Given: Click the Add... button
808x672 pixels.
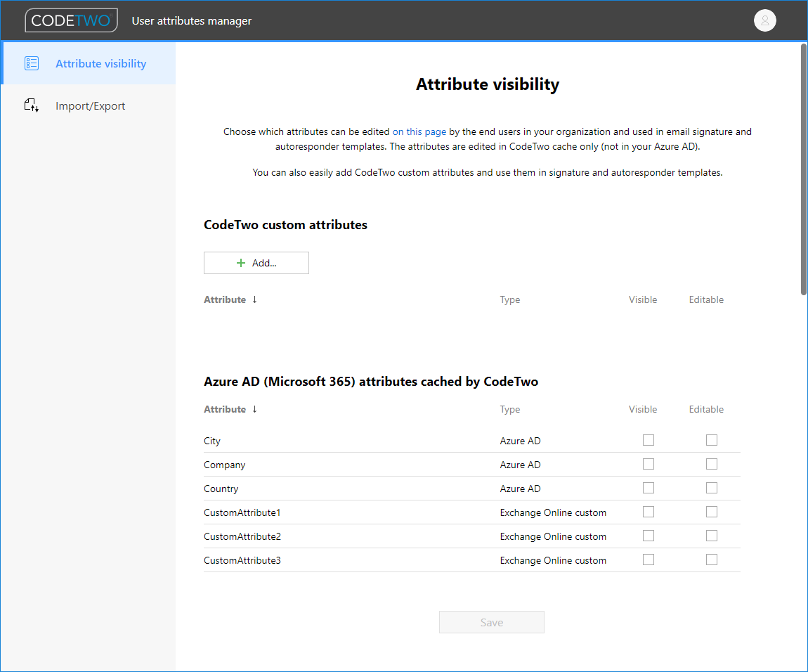Looking at the screenshot, I should pos(256,263).
